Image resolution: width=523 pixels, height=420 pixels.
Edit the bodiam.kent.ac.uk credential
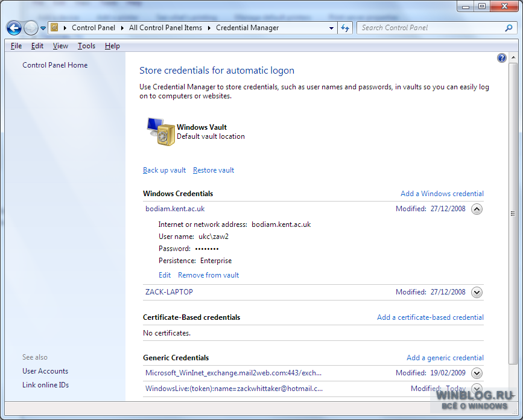click(165, 275)
